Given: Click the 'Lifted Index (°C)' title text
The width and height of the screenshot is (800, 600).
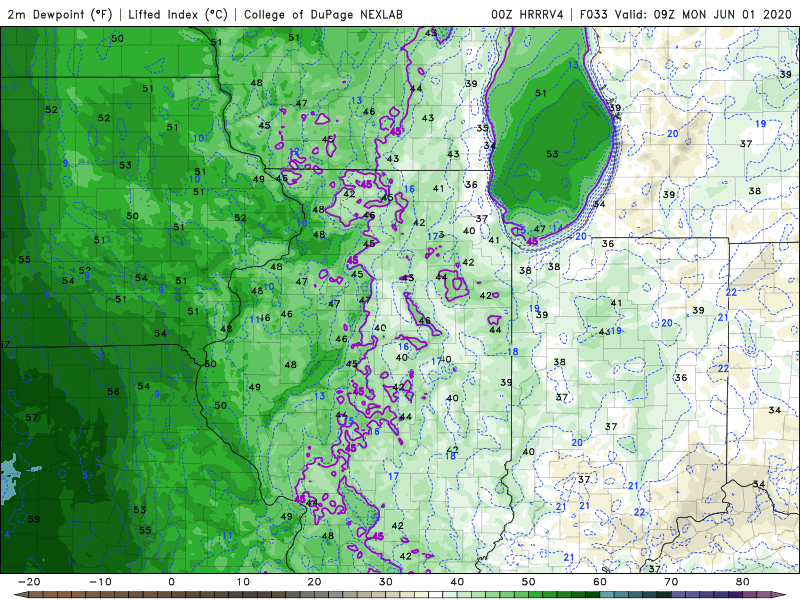Looking at the screenshot, I should [178, 14].
